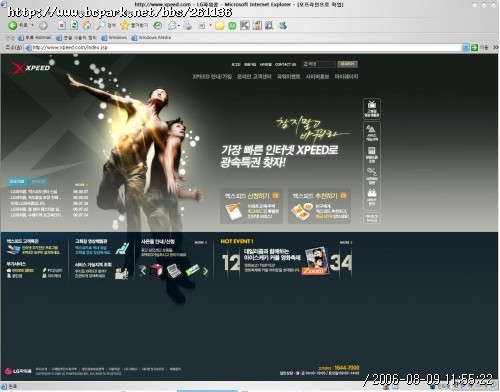The image size is (500, 392).
Task: Click the Messenger buddies toolbar icon
Action: (x=282, y=25)
